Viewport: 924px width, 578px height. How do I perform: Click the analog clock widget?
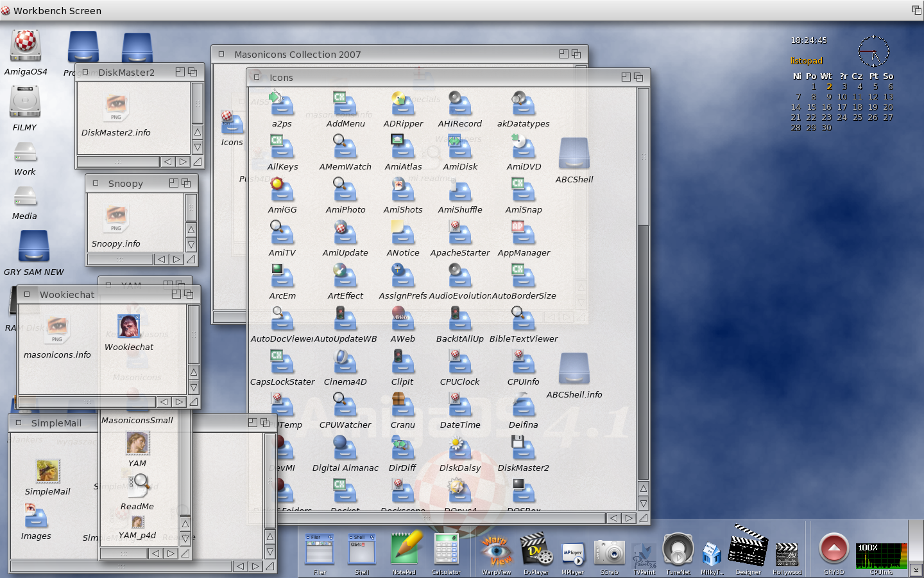873,51
